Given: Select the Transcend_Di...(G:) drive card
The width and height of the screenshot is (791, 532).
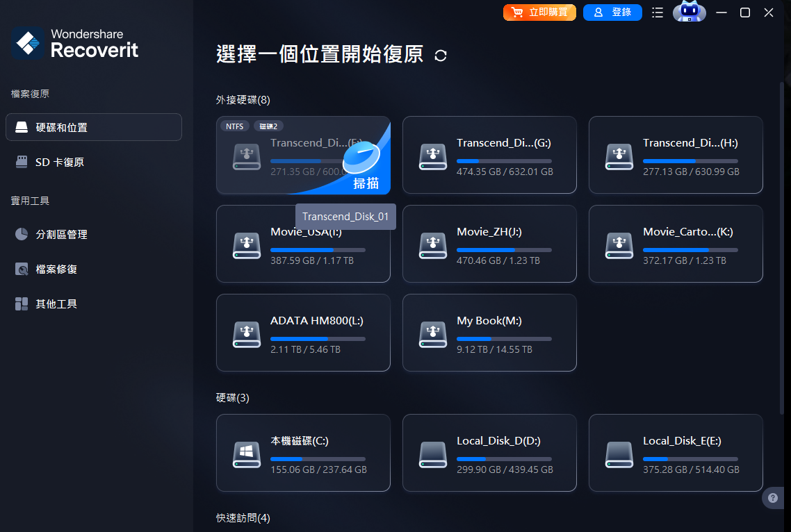Looking at the screenshot, I should (x=489, y=155).
